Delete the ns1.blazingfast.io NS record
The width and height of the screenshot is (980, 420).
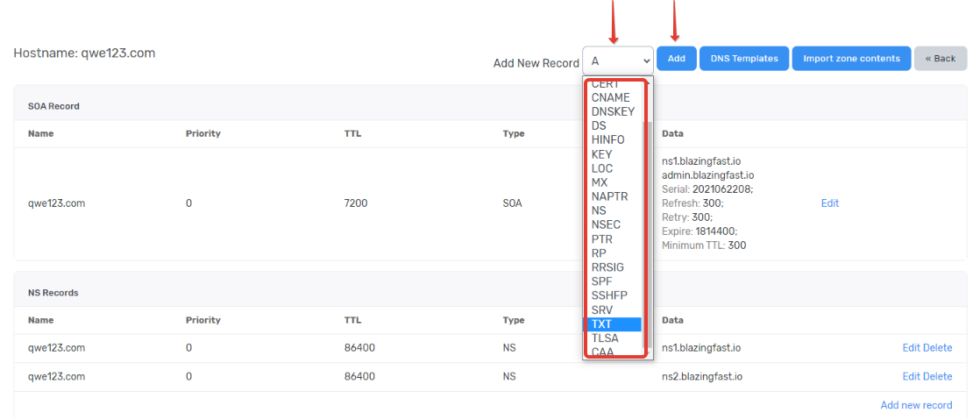coord(937,348)
